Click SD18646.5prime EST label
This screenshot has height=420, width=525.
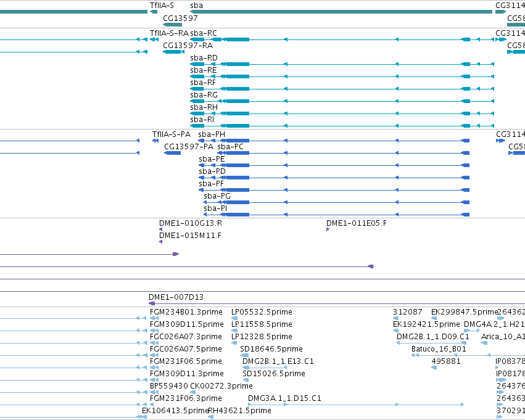tap(271, 350)
